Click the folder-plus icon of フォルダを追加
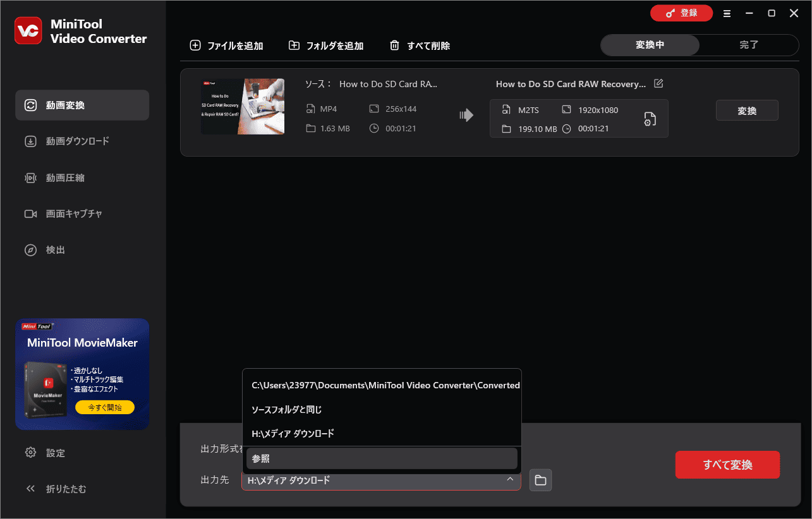 click(294, 45)
